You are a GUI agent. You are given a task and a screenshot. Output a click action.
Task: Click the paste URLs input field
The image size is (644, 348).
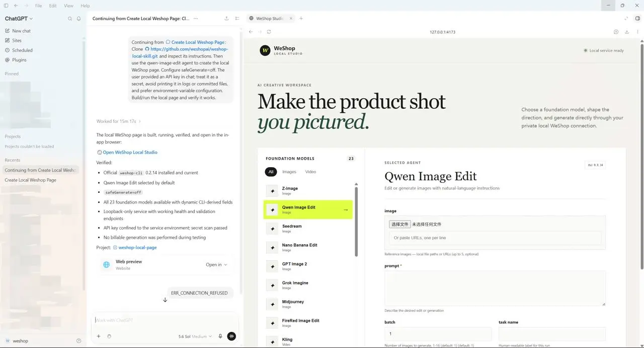coord(495,238)
